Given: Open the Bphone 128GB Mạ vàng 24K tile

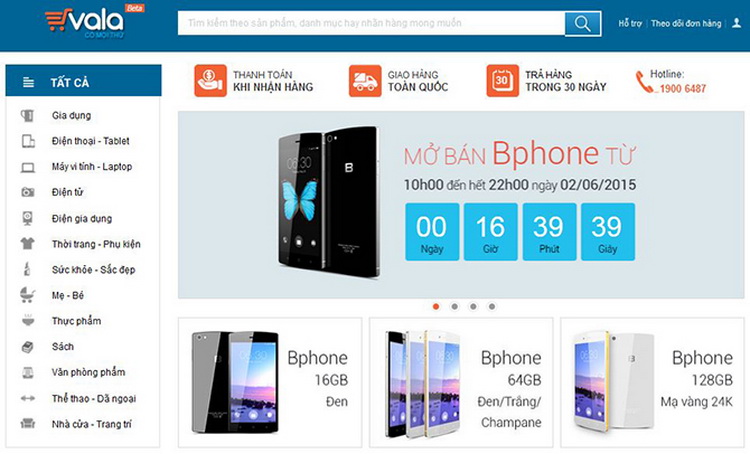Looking at the screenshot, I should pyautogui.click(x=652, y=382).
